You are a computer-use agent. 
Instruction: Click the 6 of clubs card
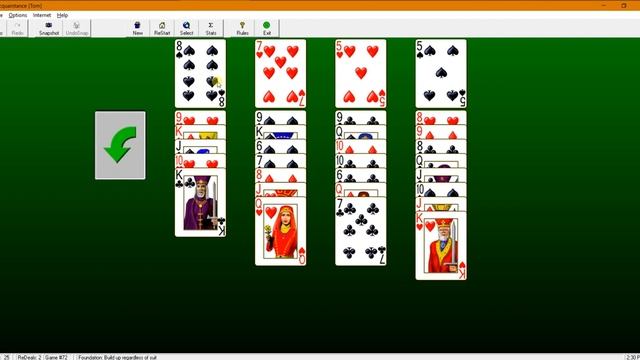click(360, 175)
